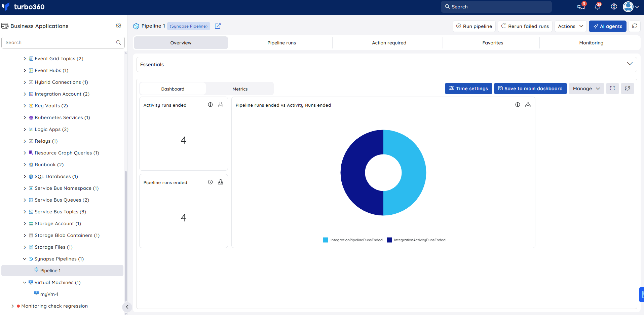644x315 pixels.
Task: Collapse Synapse Pipelines node
Action: (x=25, y=259)
